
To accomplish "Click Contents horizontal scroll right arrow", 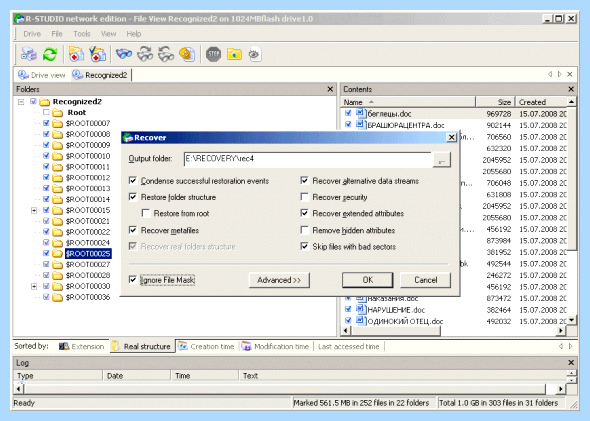I will [561, 331].
